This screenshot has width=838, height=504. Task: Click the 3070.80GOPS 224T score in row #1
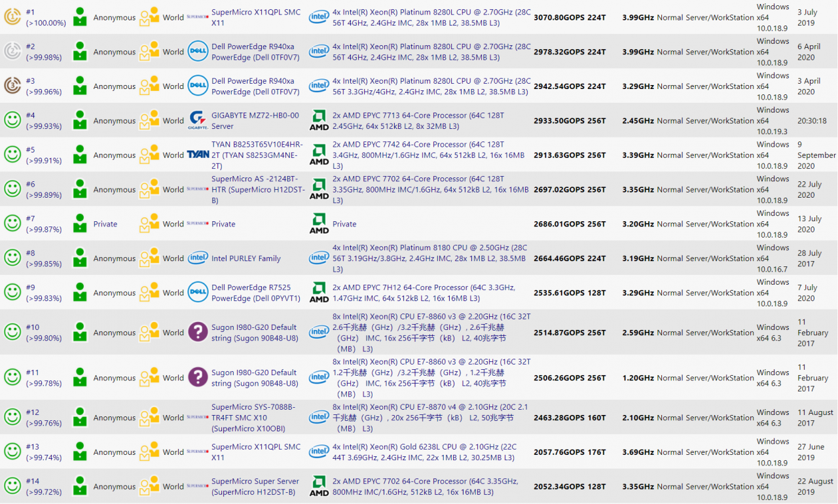570,18
